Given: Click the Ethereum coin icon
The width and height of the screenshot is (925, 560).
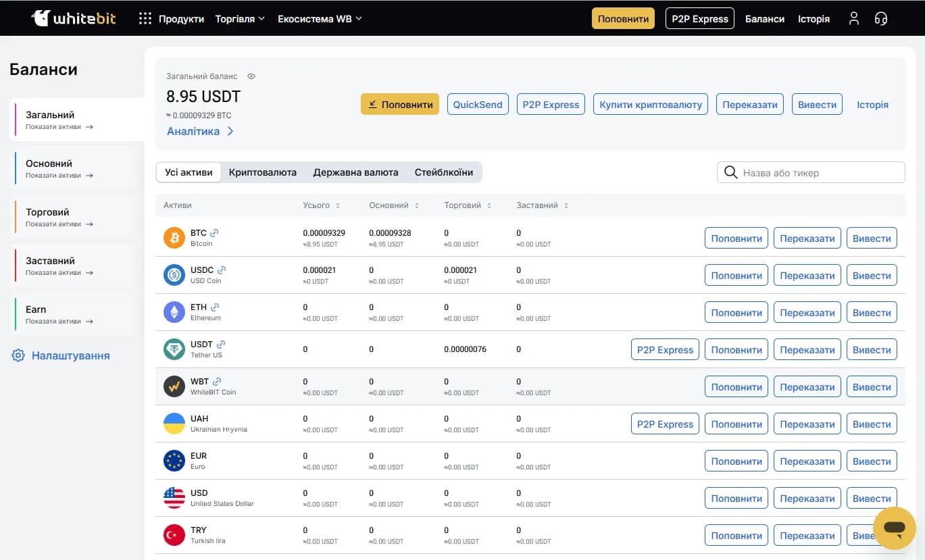Looking at the screenshot, I should 174,312.
